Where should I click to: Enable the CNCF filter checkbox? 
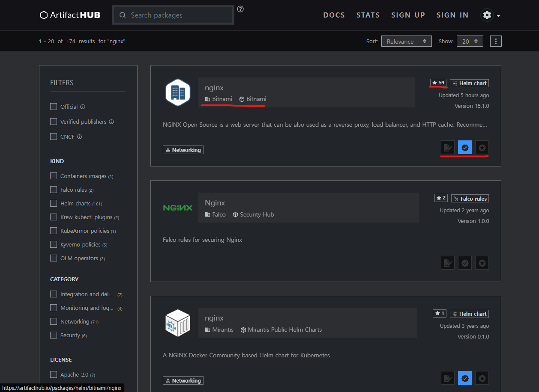54,137
